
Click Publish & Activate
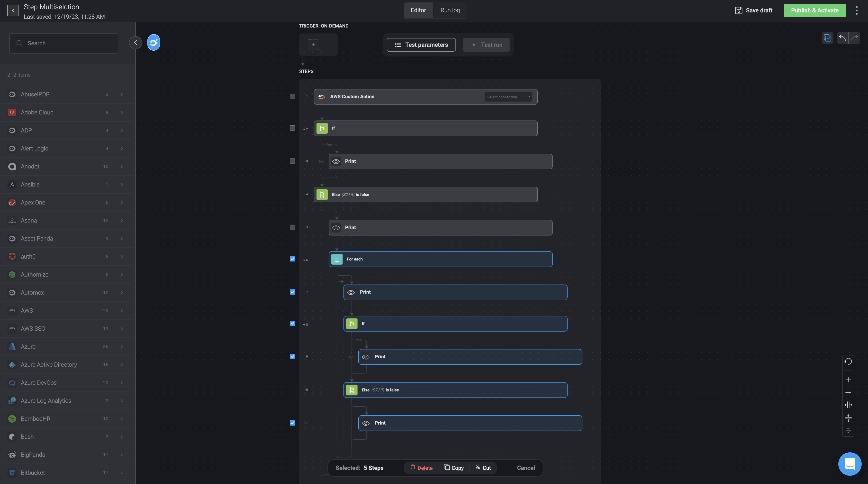(814, 10)
